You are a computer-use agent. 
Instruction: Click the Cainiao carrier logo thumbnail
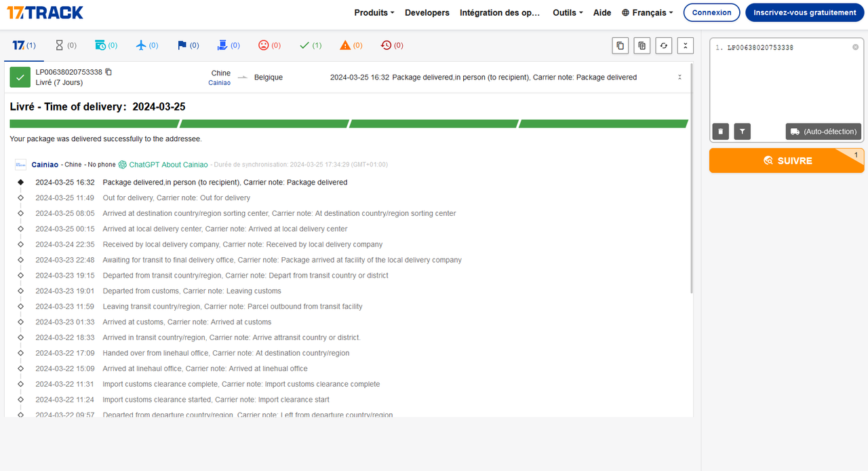(x=20, y=164)
